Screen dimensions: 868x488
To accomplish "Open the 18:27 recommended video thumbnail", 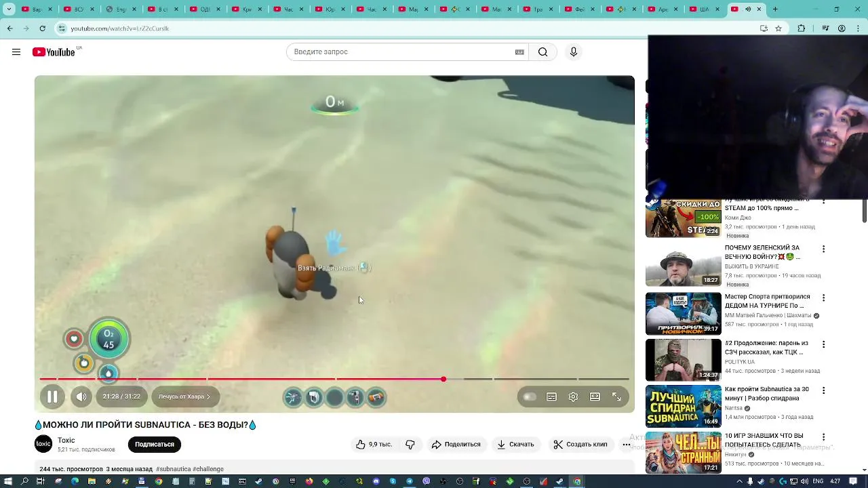I will [683, 266].
